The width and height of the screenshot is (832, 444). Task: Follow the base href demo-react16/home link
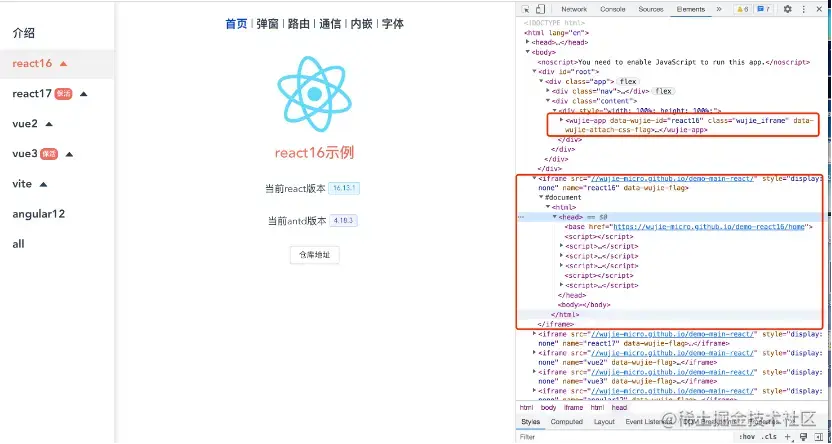point(709,227)
